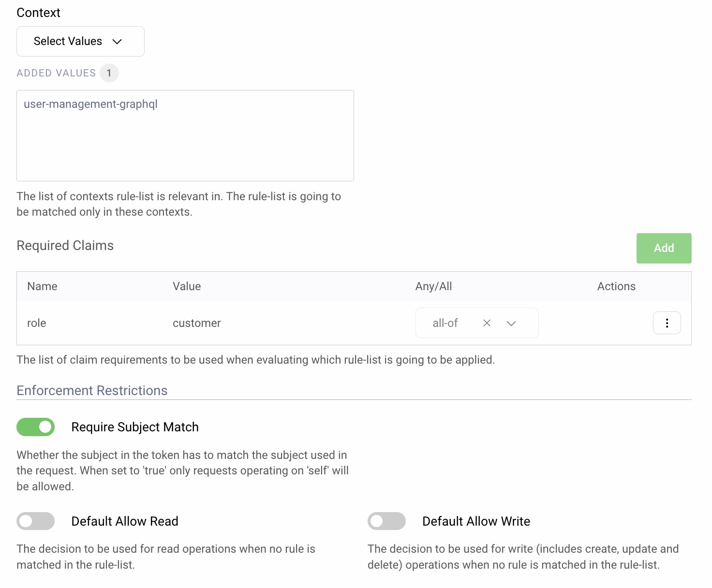
Task: Select the user-management-graphql added value
Action: pyautogui.click(x=90, y=104)
